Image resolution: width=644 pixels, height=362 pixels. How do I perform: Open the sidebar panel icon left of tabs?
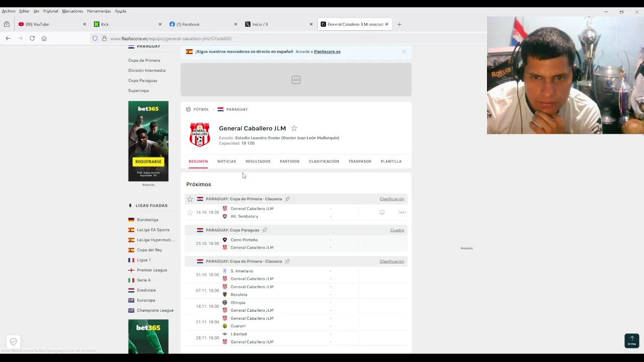tap(7, 24)
